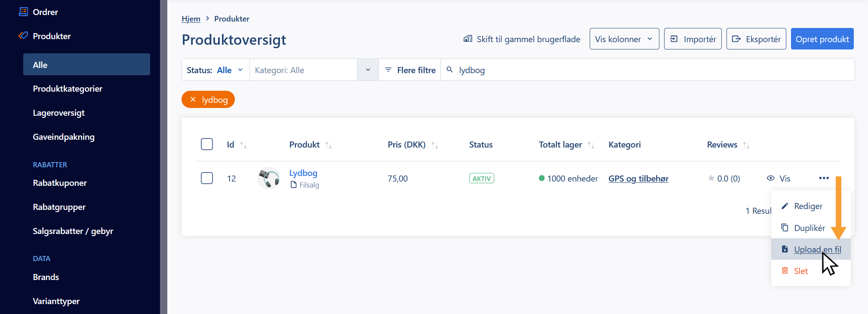The image size is (868, 314).
Task: Check the checkbox for product 12
Action: coord(207,178)
